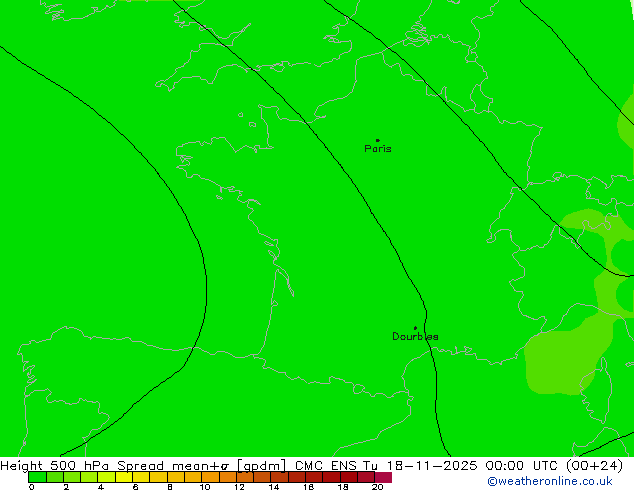Click legend scale number 14

(x=274, y=487)
